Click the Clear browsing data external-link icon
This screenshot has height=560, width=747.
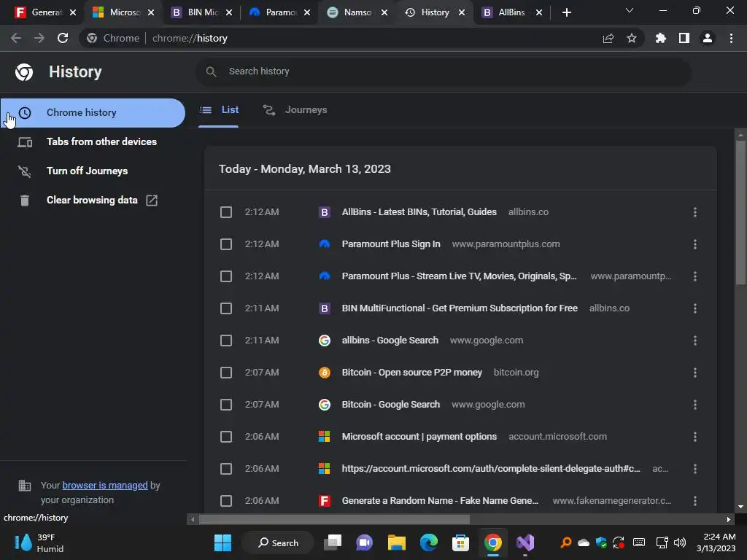152,201
